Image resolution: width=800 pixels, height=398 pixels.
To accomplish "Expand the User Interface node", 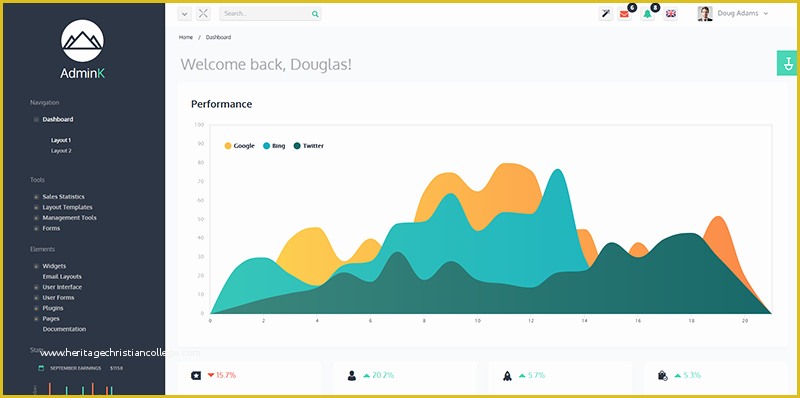I will click(36, 287).
